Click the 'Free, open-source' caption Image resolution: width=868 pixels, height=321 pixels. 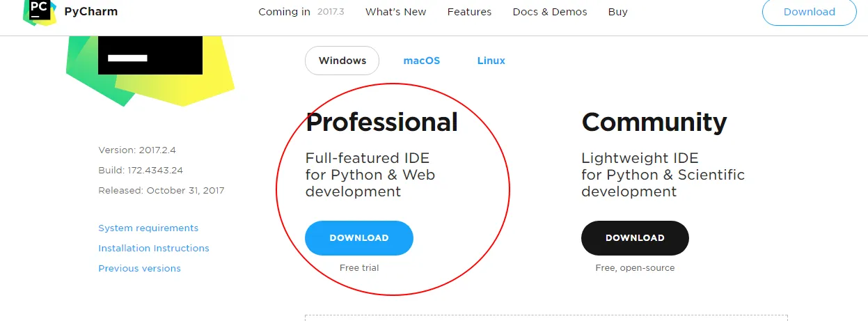coord(635,268)
